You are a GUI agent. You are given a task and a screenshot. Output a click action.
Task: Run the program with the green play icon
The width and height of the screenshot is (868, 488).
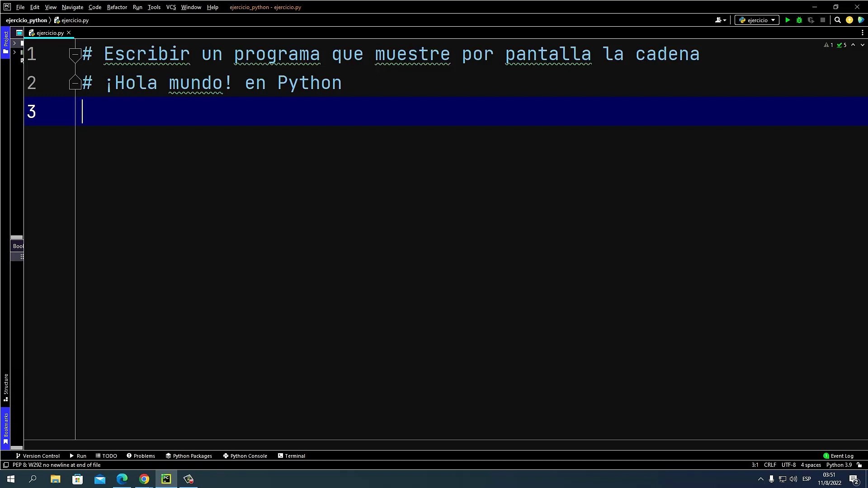coord(788,20)
